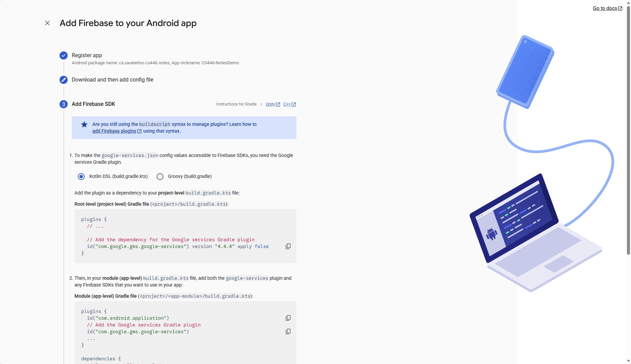Click the vertical scrollbar on the right
The height and width of the screenshot is (364, 631).
[x=628, y=135]
